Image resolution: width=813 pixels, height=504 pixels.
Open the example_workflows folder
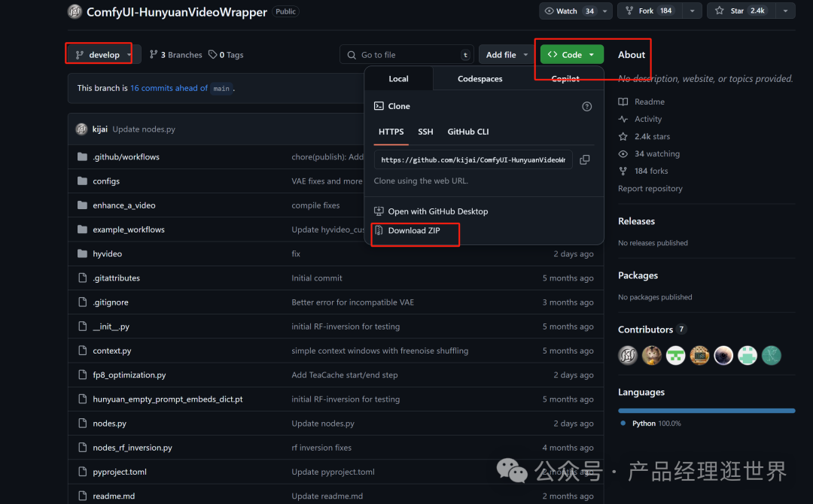(x=129, y=229)
